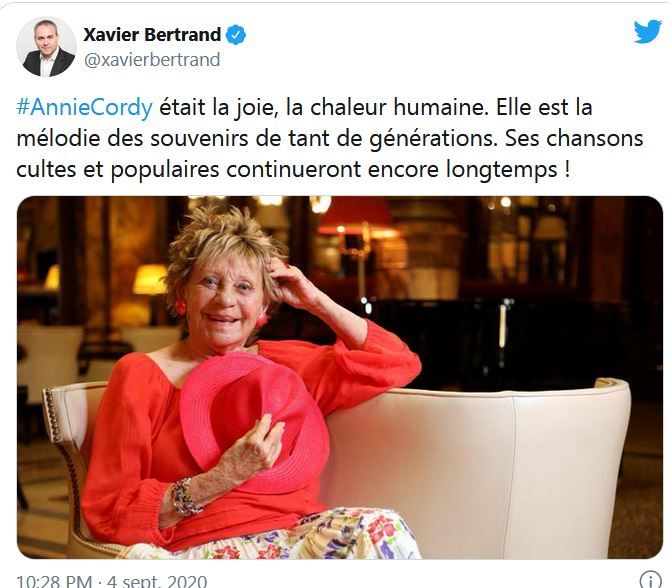Viewport: 670px width, 588px height.
Task: Click the bracelet on the woman's wrist
Action: click(185, 497)
